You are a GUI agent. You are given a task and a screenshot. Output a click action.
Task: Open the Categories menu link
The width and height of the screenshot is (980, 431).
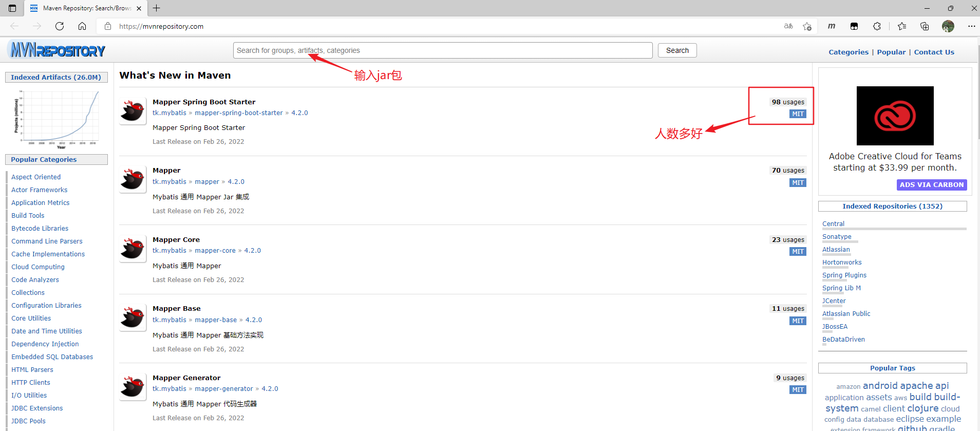click(x=849, y=52)
